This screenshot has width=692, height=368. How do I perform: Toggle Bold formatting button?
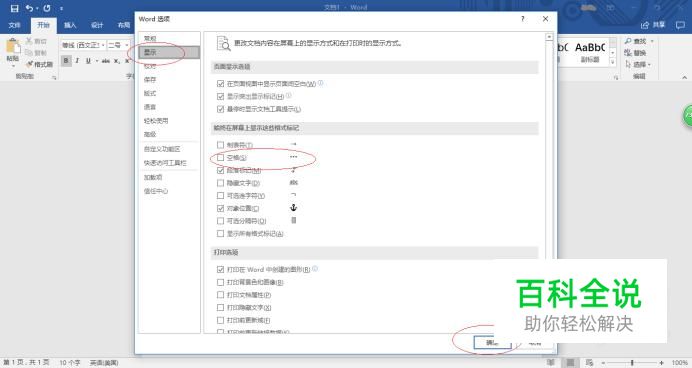66,61
